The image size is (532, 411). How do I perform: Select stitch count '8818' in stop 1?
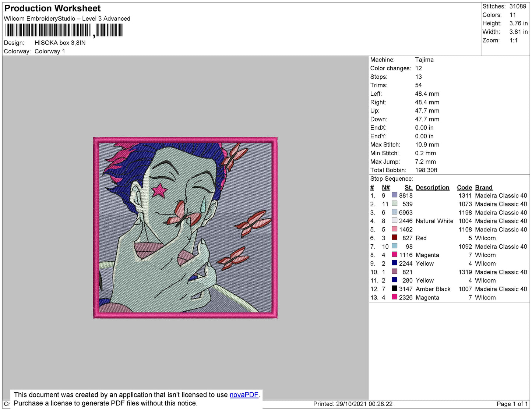pyautogui.click(x=406, y=195)
